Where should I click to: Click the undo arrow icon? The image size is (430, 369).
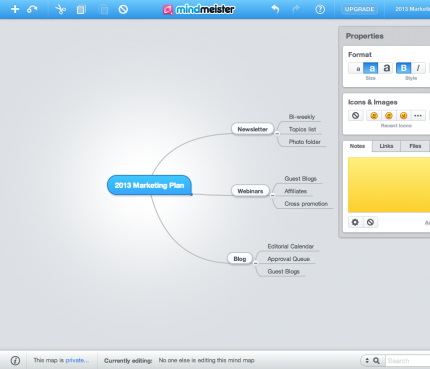point(275,9)
